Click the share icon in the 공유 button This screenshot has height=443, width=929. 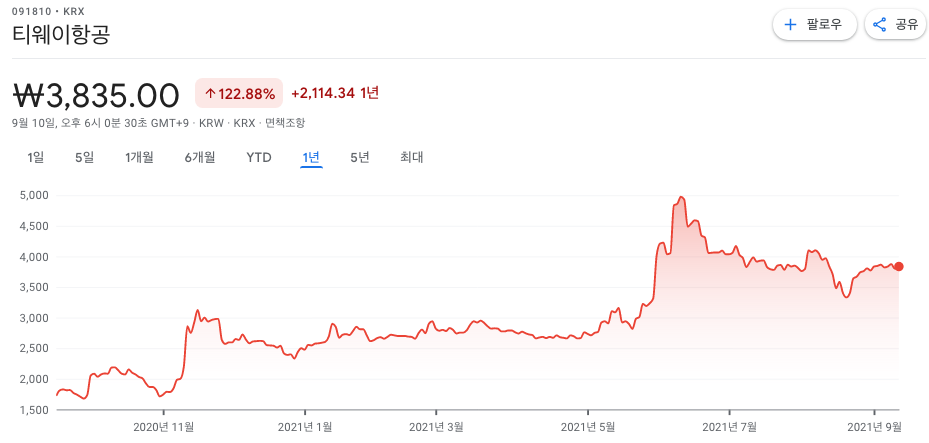pyautogui.click(x=880, y=25)
